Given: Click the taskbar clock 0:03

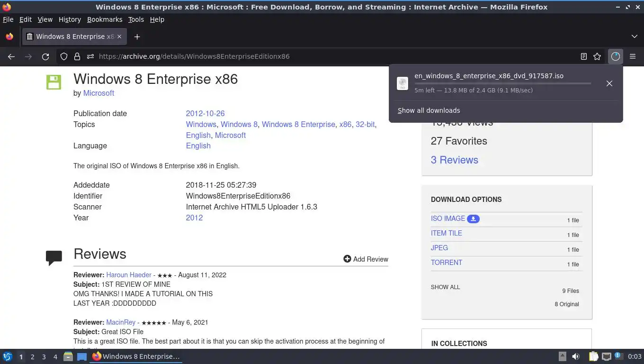Looking at the screenshot, I should coord(635,356).
